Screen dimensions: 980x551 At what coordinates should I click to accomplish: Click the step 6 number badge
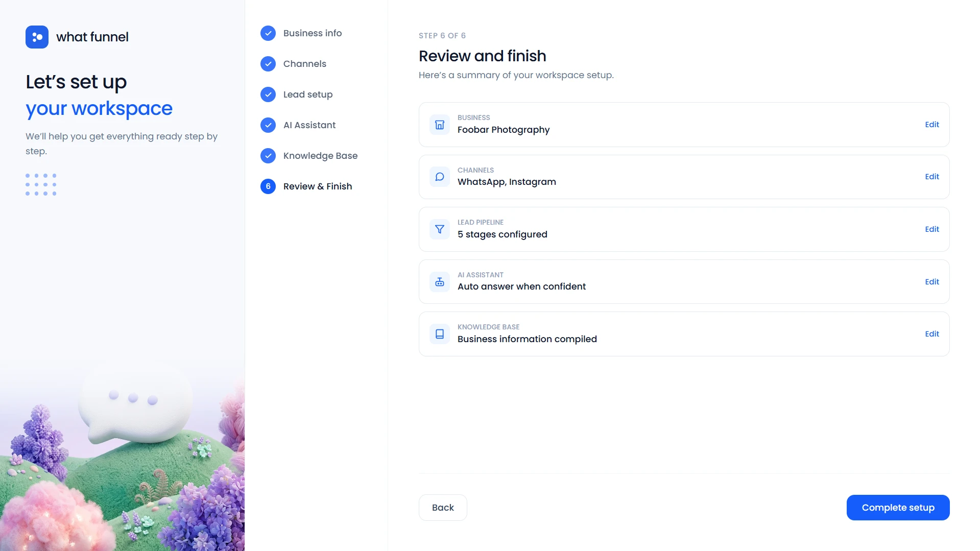tap(268, 186)
